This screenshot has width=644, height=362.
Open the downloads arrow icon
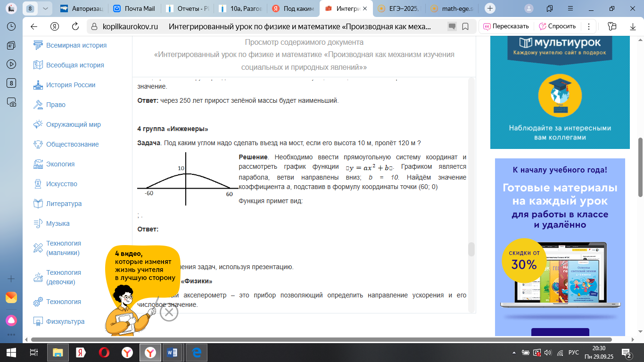click(633, 26)
